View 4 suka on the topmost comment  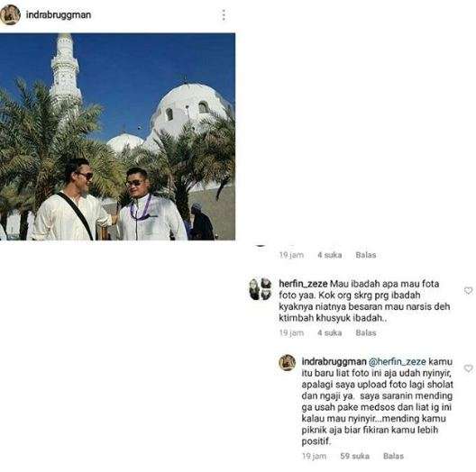point(329,255)
